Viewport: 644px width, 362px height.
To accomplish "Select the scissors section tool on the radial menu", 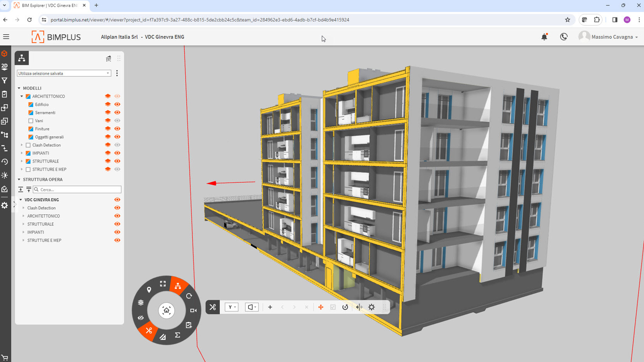I will coord(148,331).
